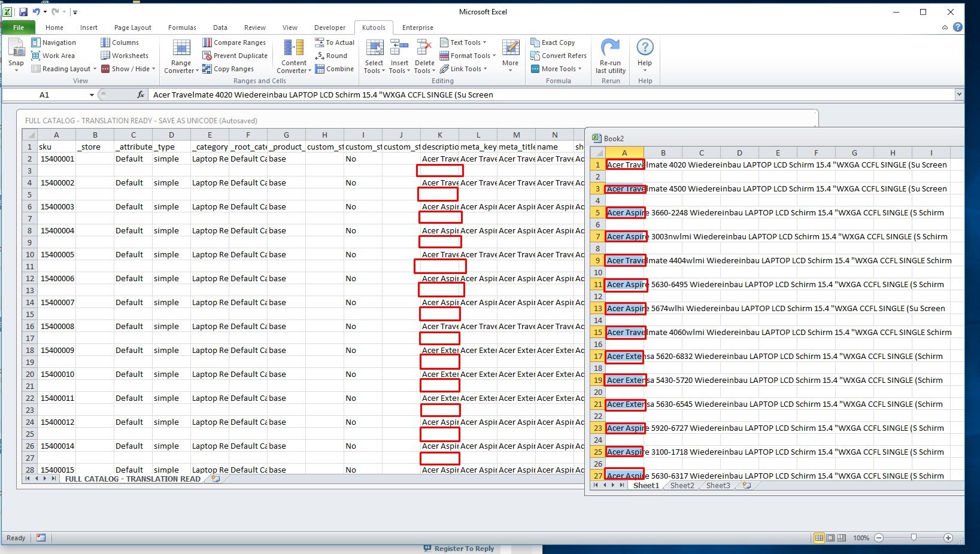The image size is (980, 554).
Task: Open Delete Tools
Action: (424, 56)
